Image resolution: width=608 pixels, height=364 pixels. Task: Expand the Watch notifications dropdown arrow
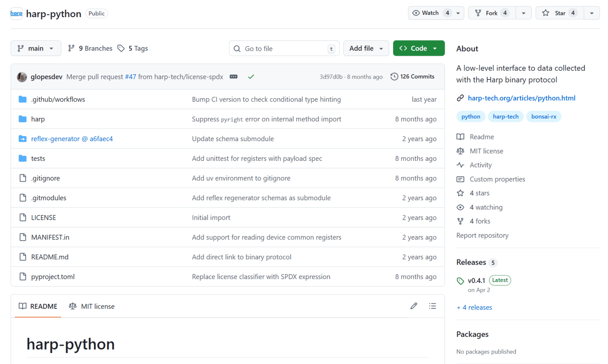point(458,13)
